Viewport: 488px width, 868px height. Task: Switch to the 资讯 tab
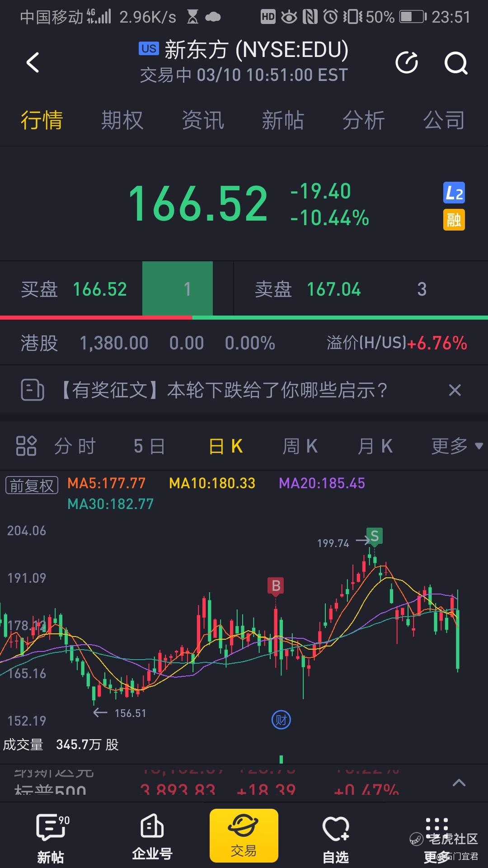pyautogui.click(x=202, y=120)
